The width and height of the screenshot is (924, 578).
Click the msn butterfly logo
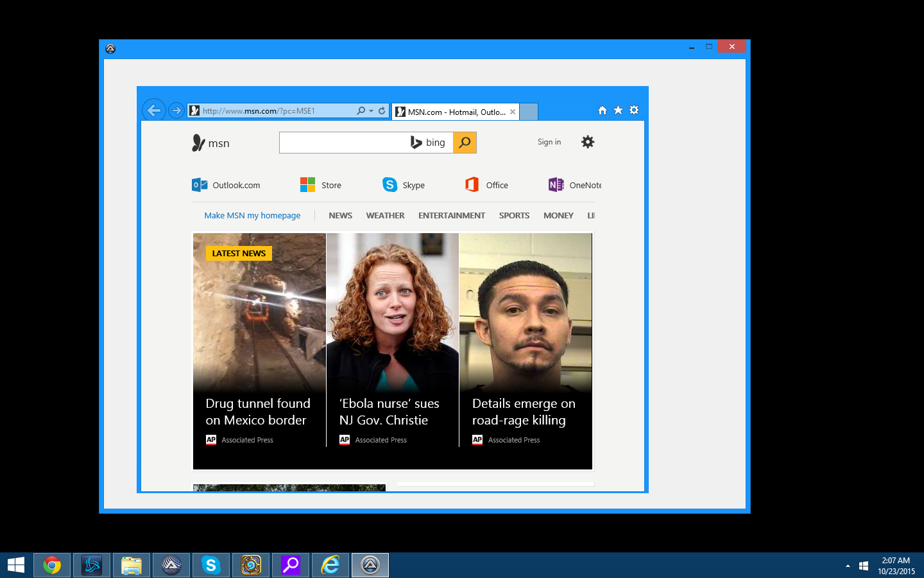pyautogui.click(x=210, y=143)
